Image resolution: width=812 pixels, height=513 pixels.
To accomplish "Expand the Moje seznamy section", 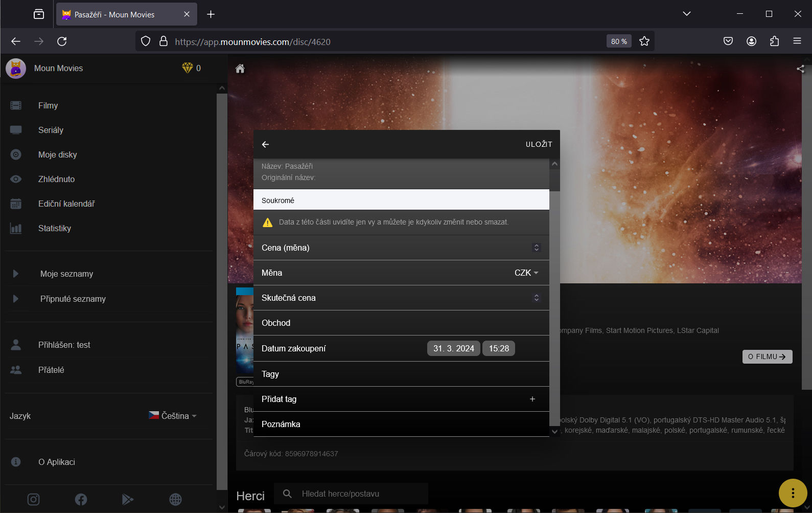I will tap(16, 274).
